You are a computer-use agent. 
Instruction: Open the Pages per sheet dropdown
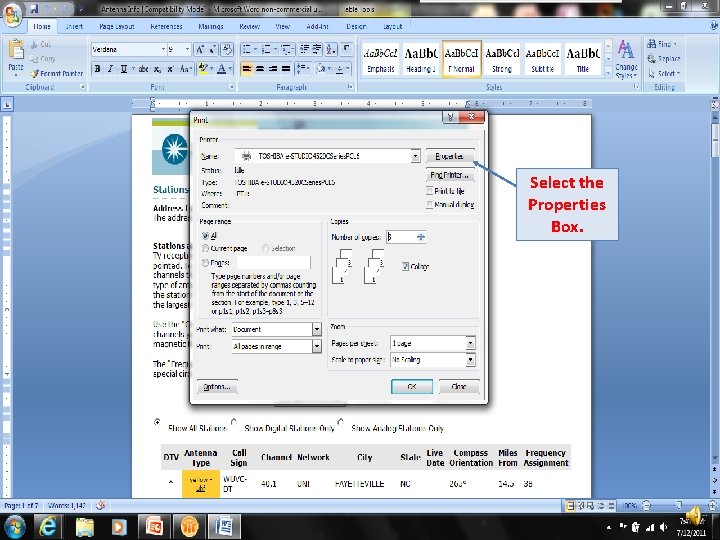470,343
